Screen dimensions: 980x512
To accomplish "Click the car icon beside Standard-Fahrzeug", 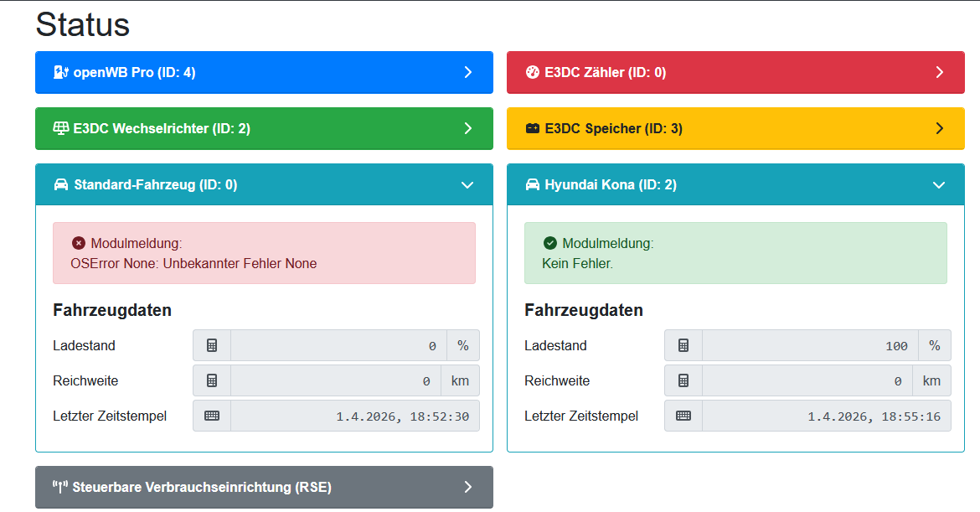I will pyautogui.click(x=60, y=184).
